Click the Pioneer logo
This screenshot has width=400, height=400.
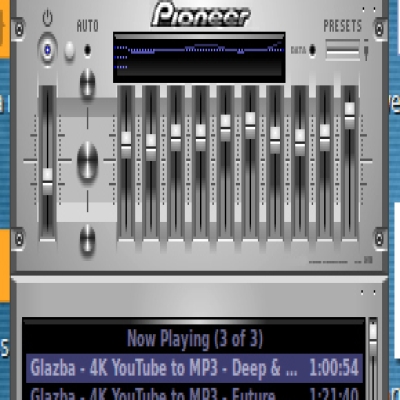point(201,15)
